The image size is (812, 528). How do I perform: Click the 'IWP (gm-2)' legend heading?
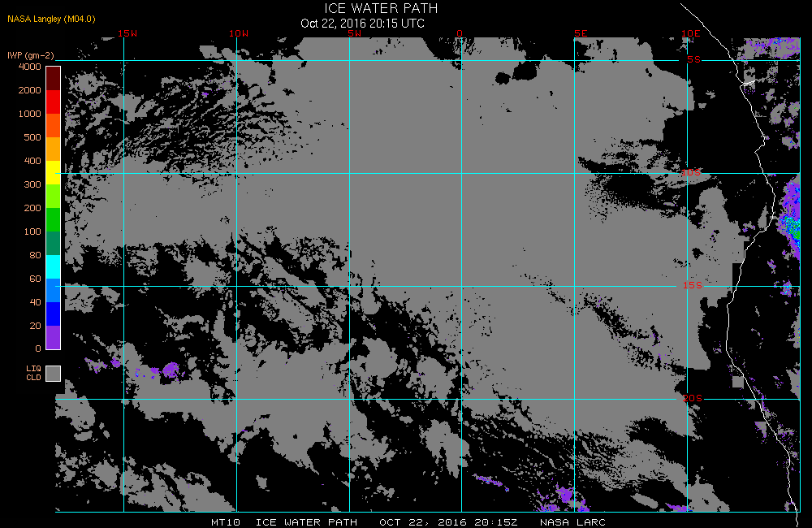pyautogui.click(x=31, y=55)
